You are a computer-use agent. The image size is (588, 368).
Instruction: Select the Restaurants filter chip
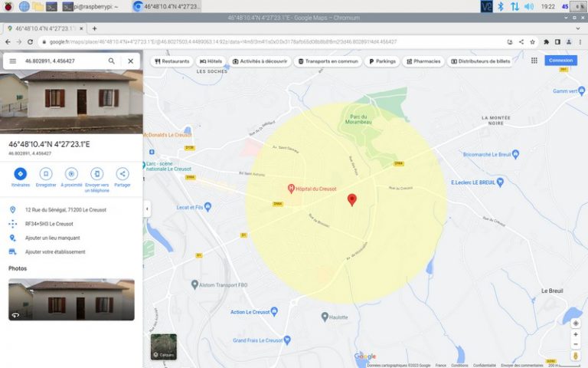coord(171,61)
